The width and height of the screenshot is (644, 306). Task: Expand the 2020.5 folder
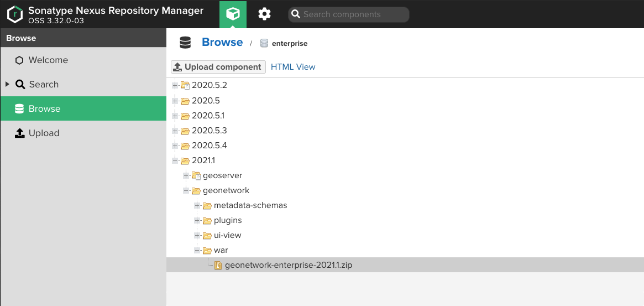175,101
